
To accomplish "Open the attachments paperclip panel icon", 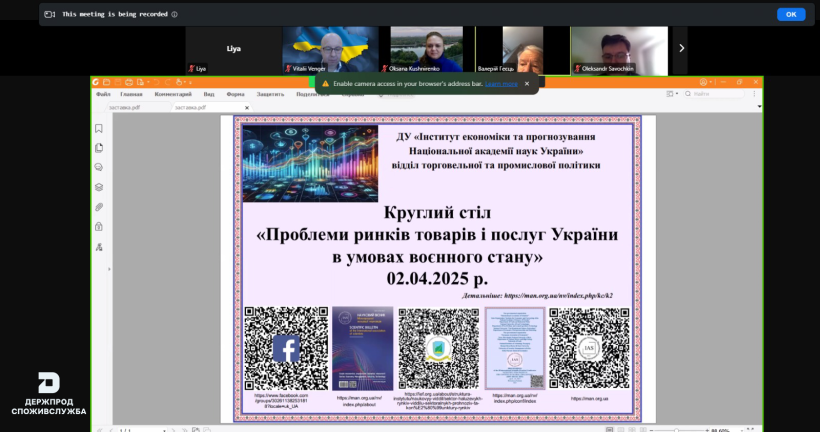I will 99,207.
